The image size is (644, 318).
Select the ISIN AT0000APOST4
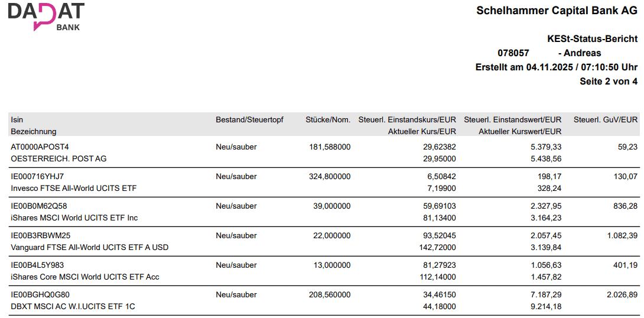[x=40, y=147]
